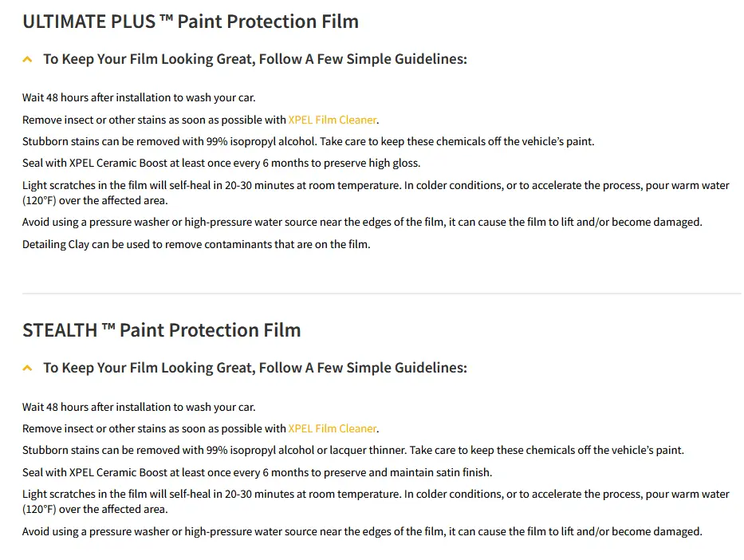
Task: Click the guidelines header under STEALTH
Action: tap(254, 368)
